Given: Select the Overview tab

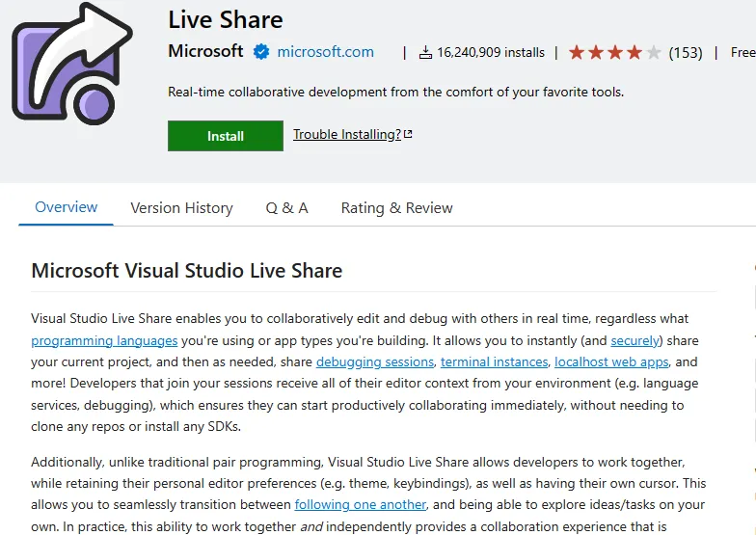Looking at the screenshot, I should coord(66,207).
